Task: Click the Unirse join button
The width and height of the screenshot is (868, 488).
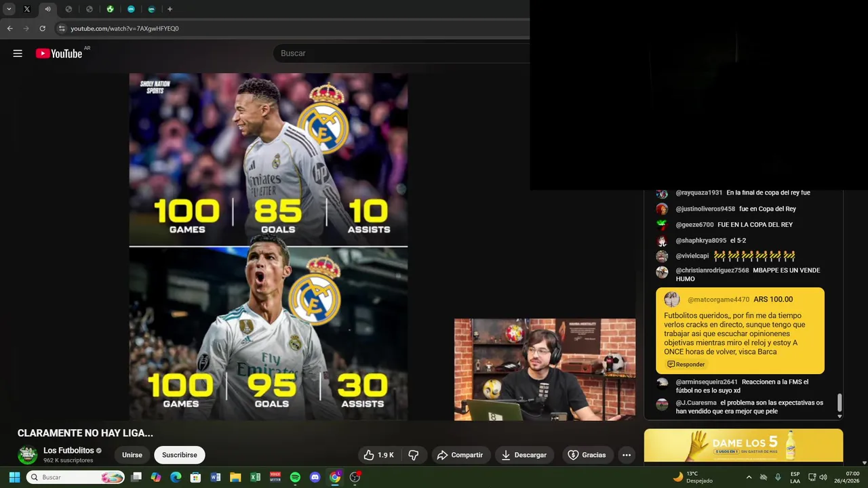Action: tap(132, 455)
